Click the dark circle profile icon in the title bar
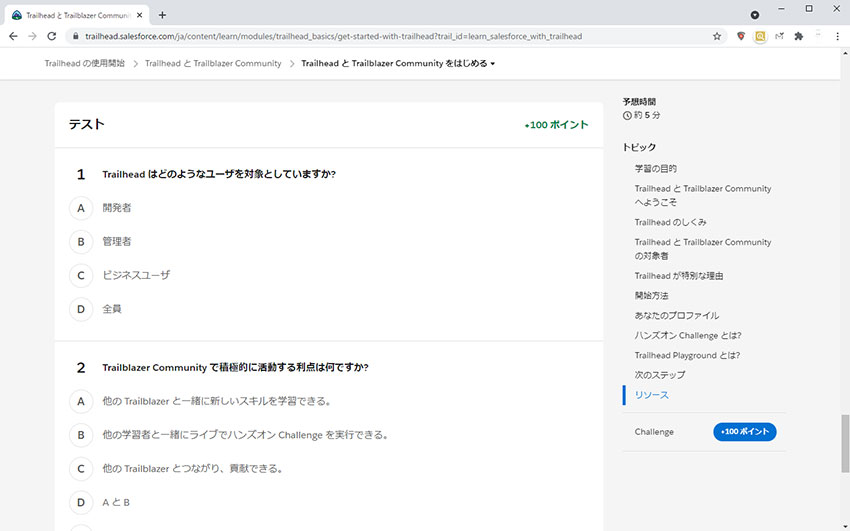Screen dimensions: 850x531 click(755, 15)
